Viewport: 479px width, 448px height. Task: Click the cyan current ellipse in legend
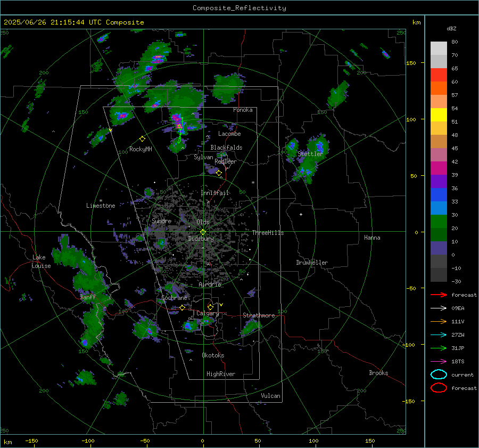coord(439,374)
